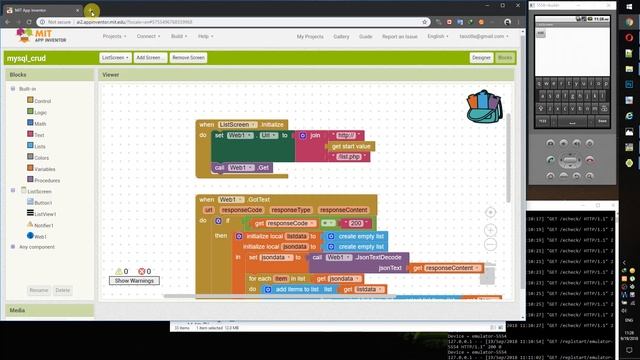Screen dimensions: 640x360
Task: Open the Url property dropdown in the set block
Action: (269, 136)
